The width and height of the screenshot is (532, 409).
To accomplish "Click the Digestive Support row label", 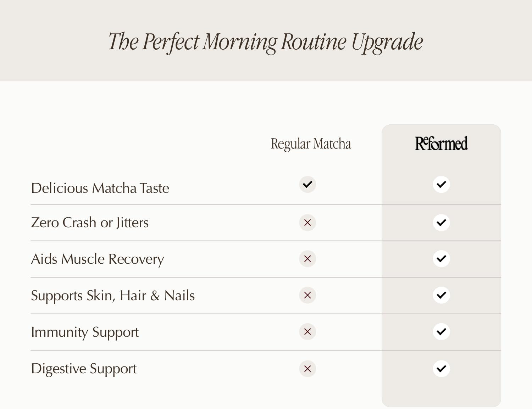I will pyautogui.click(x=84, y=369).
